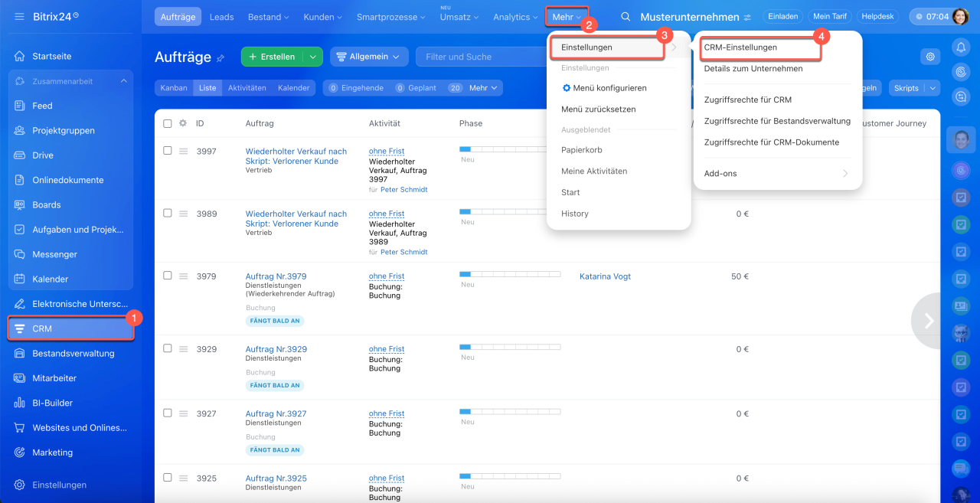Click the search magnifier icon in top bar
Screen dimensions: 980x503
tap(626, 17)
